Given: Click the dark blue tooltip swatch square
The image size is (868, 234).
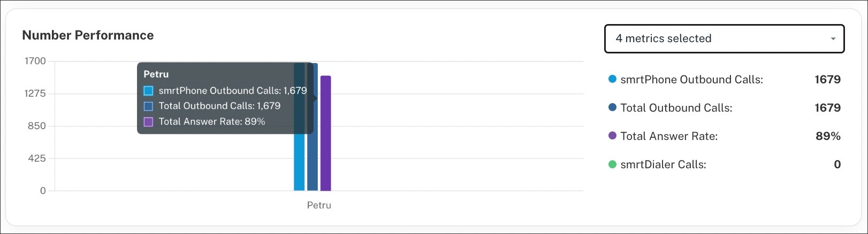Looking at the screenshot, I should point(149,106).
